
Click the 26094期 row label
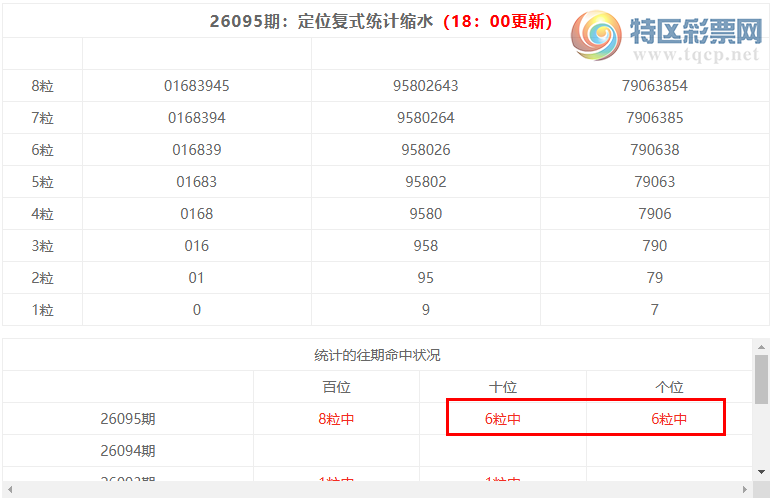tap(128, 451)
